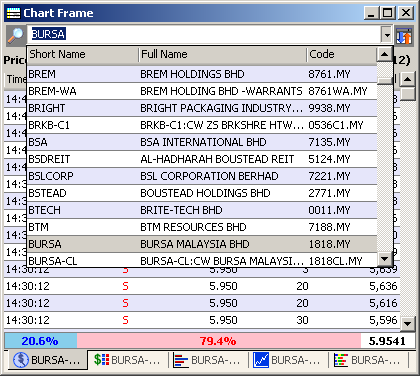The height and width of the screenshot is (376, 420).
Task: Select BREM row in the dropdown list
Action: [x=202, y=74]
